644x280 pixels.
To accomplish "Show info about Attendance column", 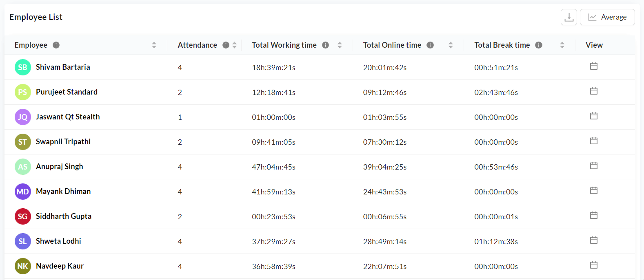I will (226, 45).
